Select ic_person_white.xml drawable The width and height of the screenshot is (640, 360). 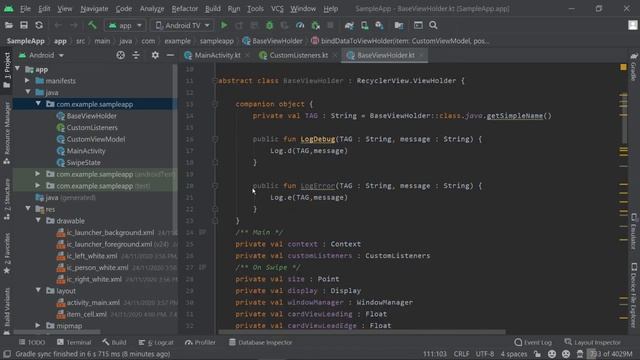click(x=97, y=267)
